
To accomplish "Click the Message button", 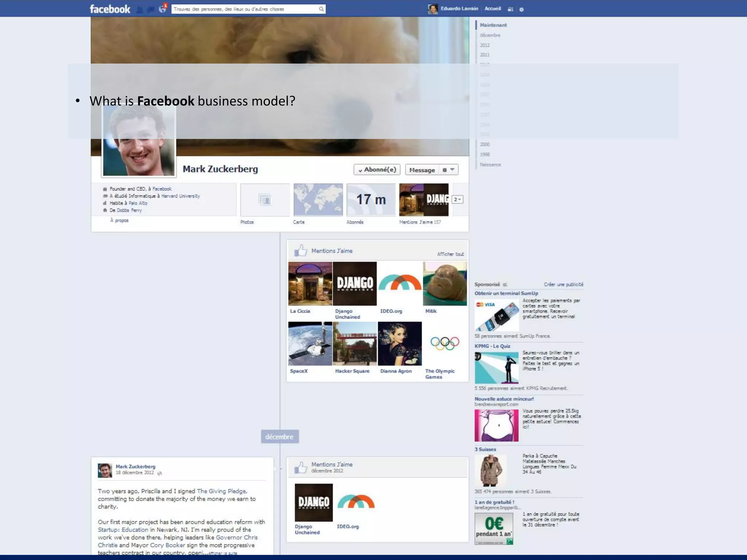I will click(x=422, y=170).
